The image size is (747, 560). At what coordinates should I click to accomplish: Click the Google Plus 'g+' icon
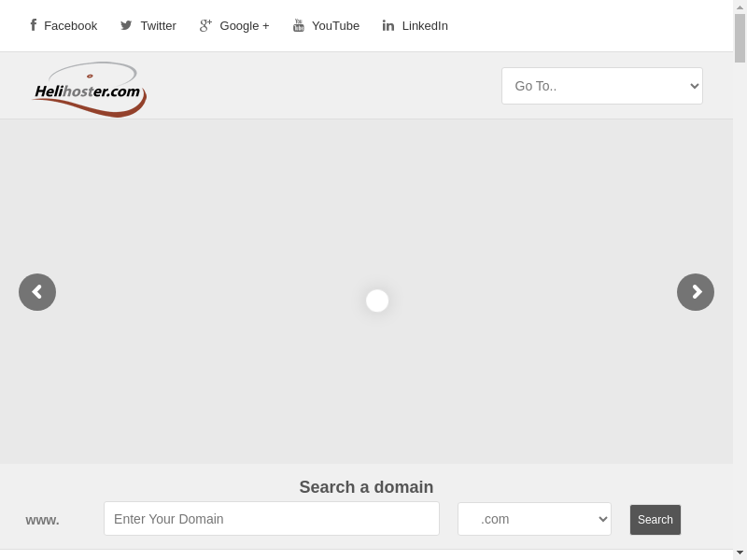205,25
